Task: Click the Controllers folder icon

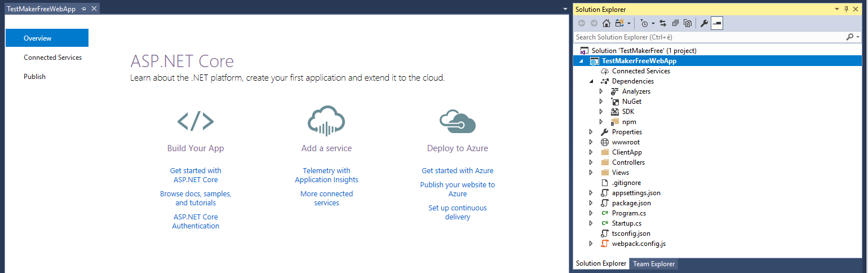Action: (605, 162)
